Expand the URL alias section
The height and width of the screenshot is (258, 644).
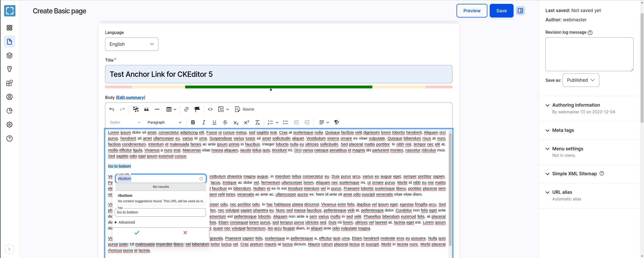pyautogui.click(x=562, y=192)
